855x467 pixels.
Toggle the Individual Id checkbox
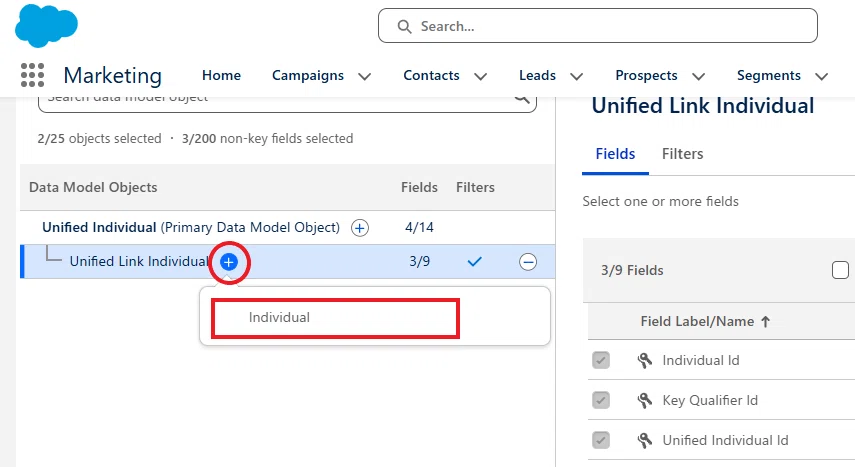pyautogui.click(x=601, y=361)
